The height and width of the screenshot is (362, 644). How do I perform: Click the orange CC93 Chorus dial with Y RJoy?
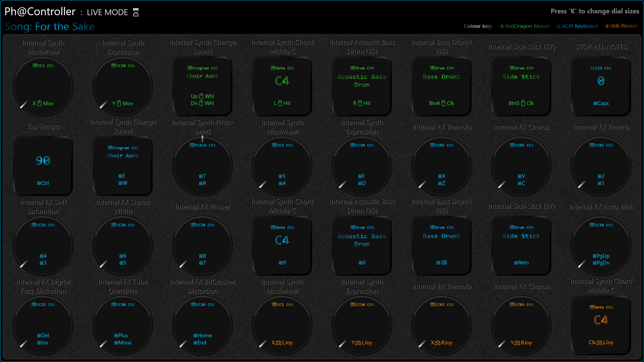point(521,326)
